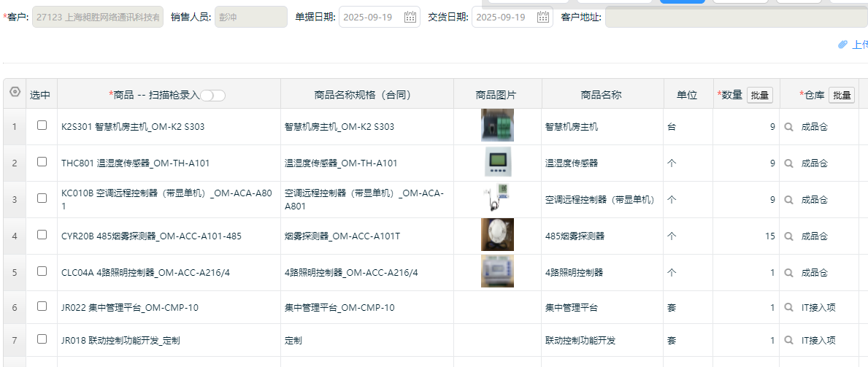Check the box for KC010B 空调远程控制器 row
Screen dimensions: 868x367
tap(42, 198)
